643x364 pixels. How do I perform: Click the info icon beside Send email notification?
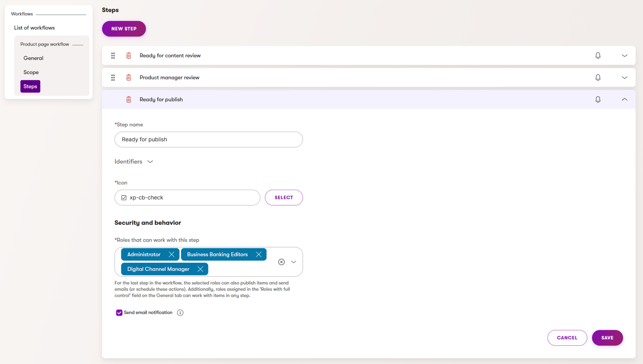click(x=180, y=313)
